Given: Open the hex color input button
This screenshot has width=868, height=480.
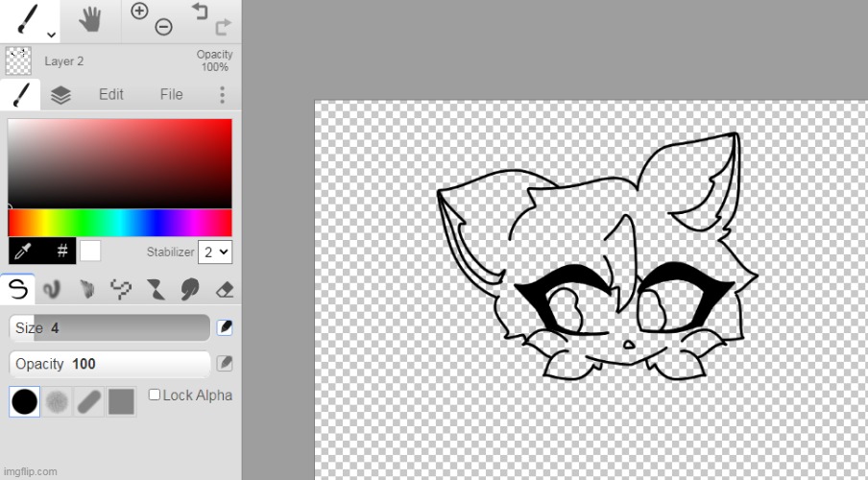Looking at the screenshot, I should (62, 252).
